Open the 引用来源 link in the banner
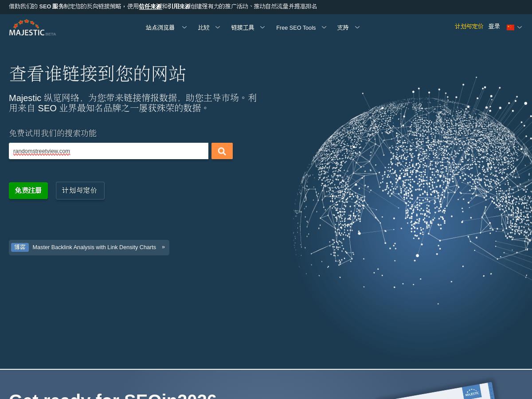This screenshot has height=399, width=532. 179,6
